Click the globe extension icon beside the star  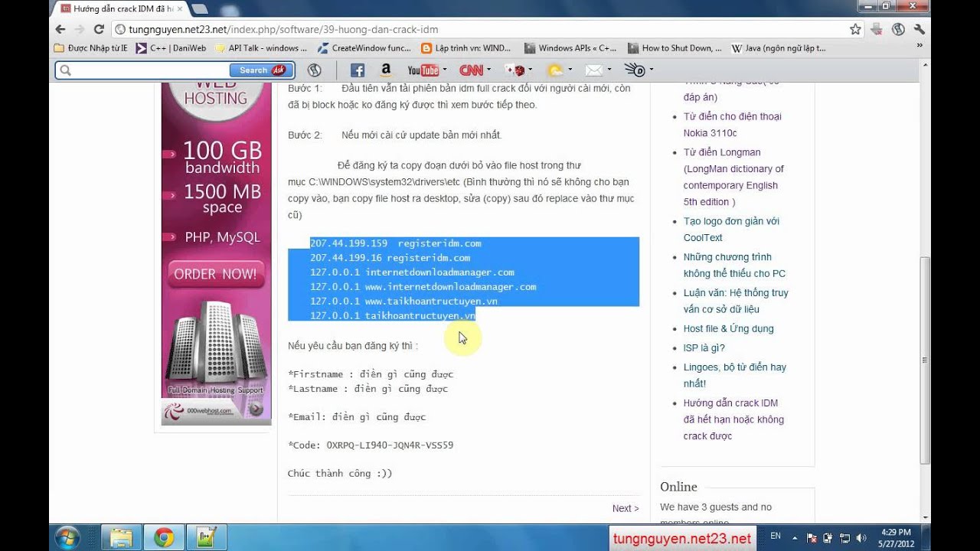click(899, 29)
